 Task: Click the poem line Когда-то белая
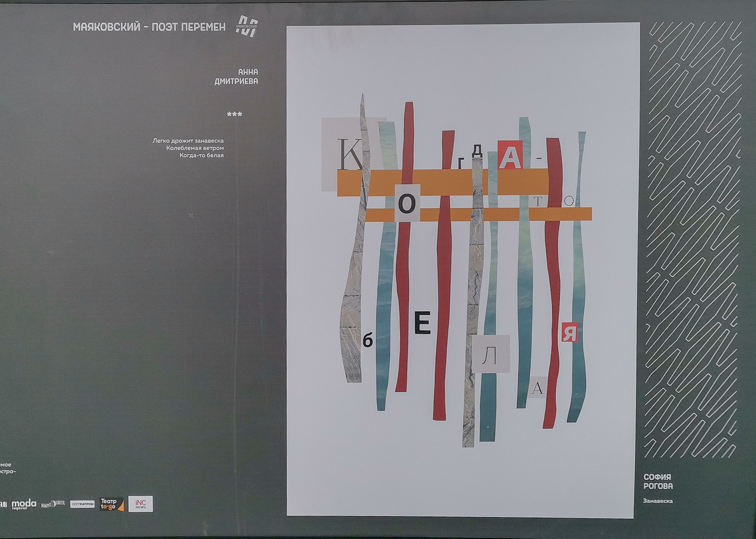[x=201, y=155]
